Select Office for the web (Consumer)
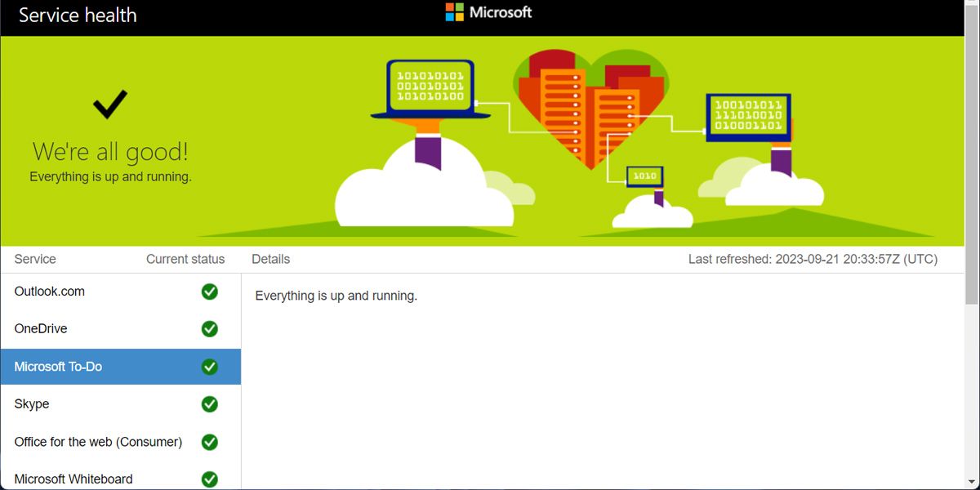980x490 pixels. pyautogui.click(x=98, y=442)
